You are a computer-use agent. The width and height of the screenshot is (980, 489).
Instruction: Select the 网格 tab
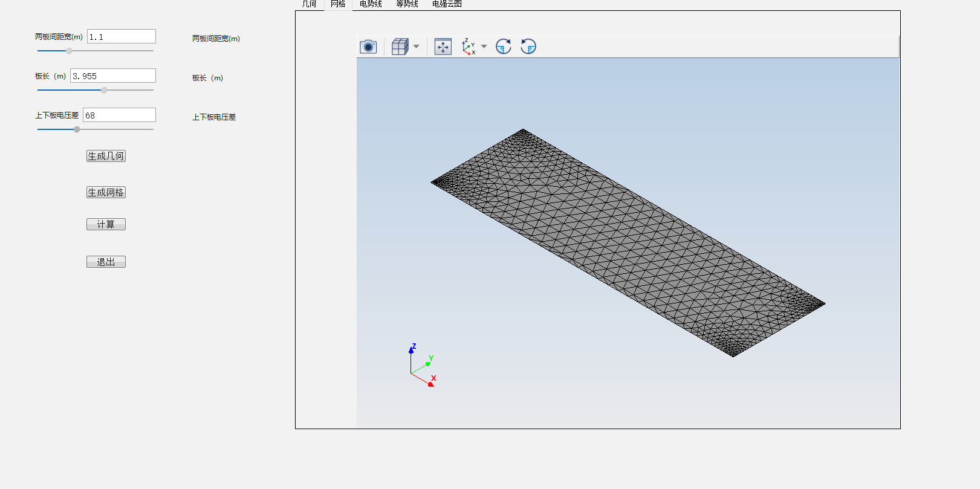338,4
